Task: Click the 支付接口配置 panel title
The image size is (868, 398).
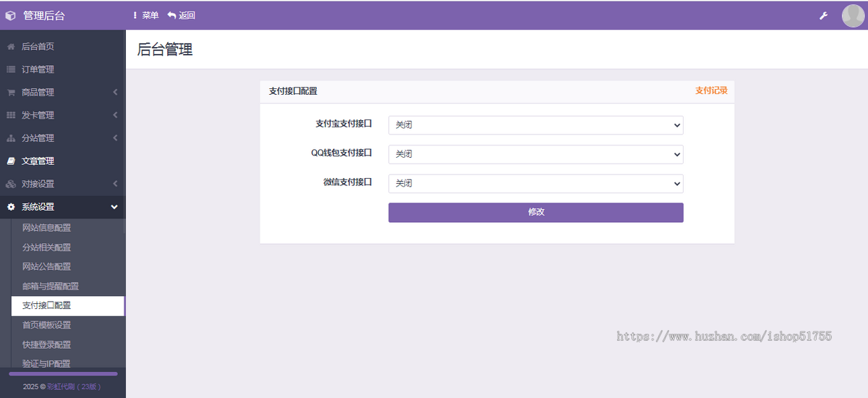Action: [x=293, y=91]
